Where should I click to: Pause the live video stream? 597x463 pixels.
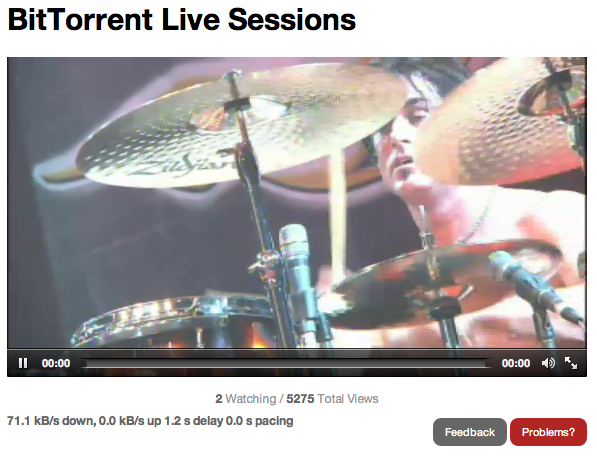pos(23,363)
